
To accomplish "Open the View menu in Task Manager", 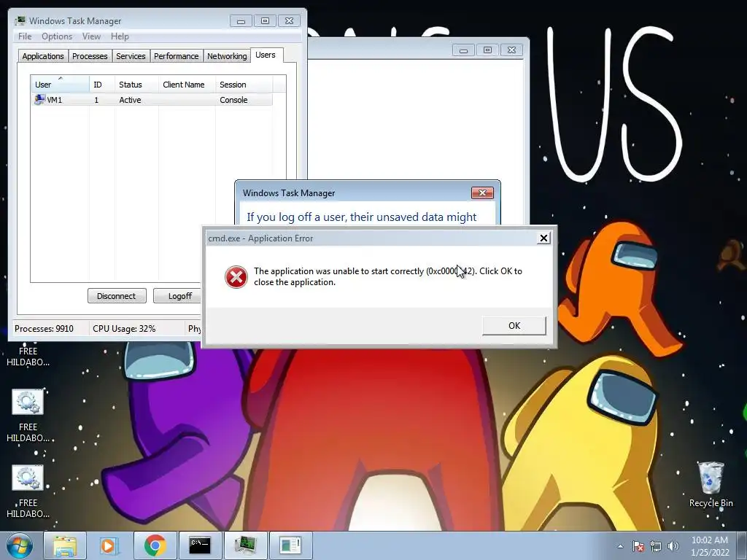I will click(91, 36).
